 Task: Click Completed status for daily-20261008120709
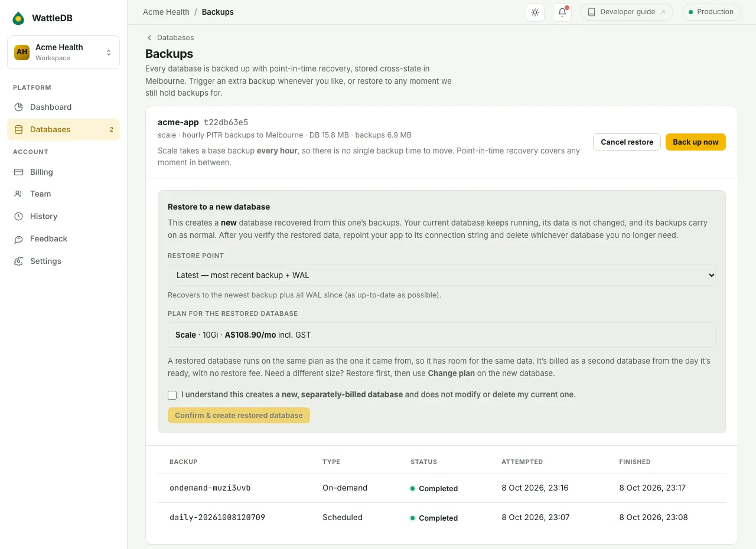point(434,518)
